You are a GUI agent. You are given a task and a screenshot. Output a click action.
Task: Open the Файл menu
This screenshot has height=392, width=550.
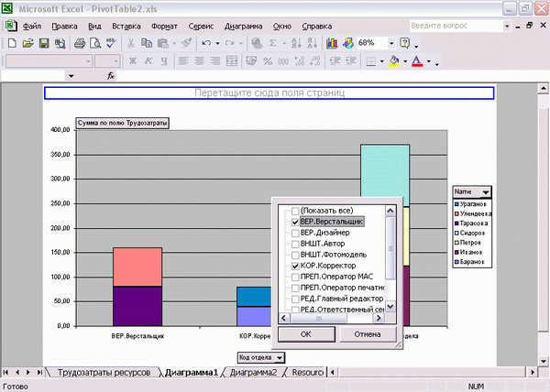click(x=32, y=27)
